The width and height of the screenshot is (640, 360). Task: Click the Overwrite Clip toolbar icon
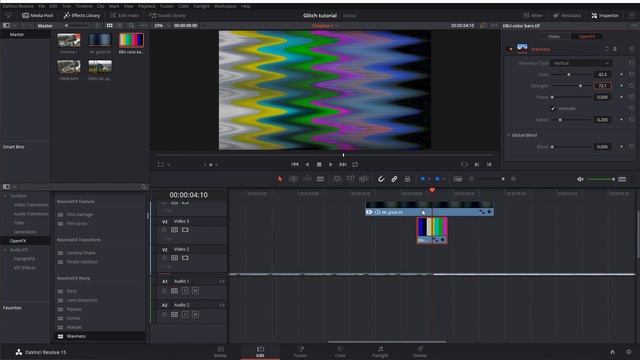coord(350,179)
